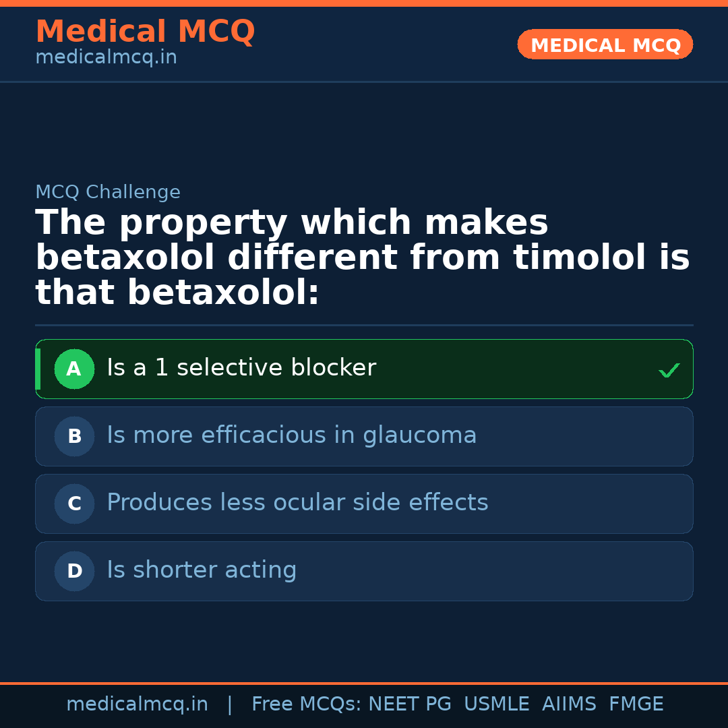Pick the "Is shorter acting" answer
This screenshot has height=728, width=728.
click(202, 570)
